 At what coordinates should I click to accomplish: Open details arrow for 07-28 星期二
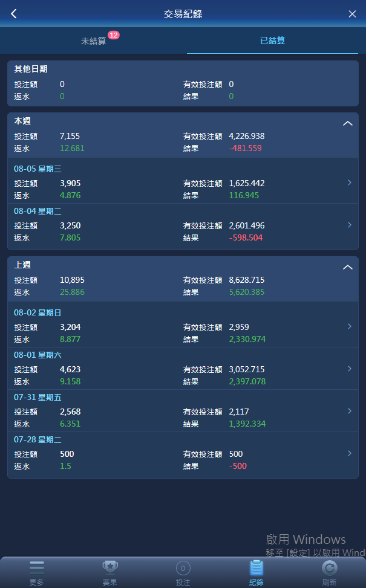click(350, 453)
